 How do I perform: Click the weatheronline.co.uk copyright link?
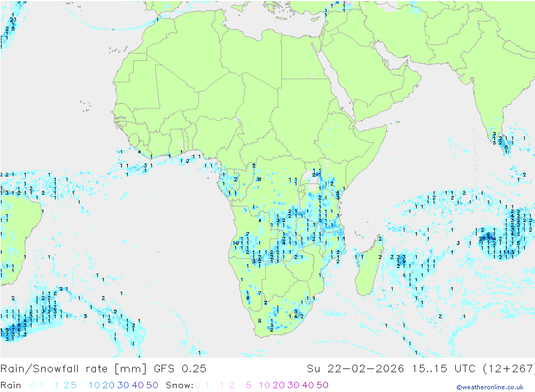[490, 387]
